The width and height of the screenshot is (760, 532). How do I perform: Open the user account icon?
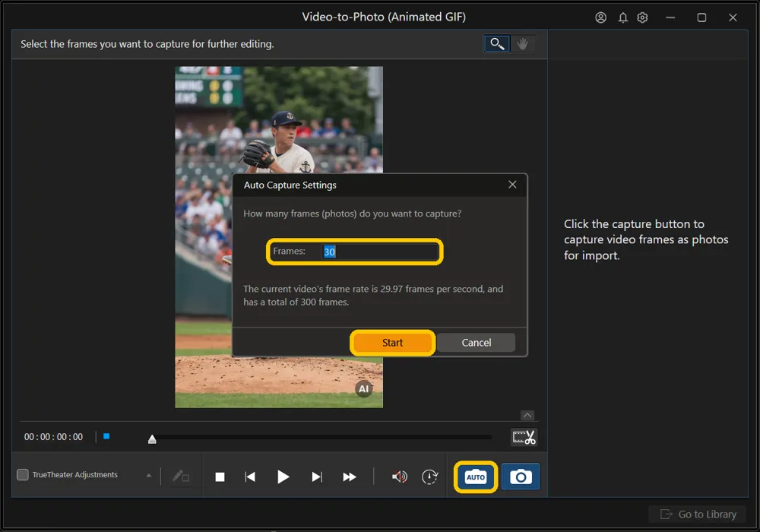pos(600,17)
